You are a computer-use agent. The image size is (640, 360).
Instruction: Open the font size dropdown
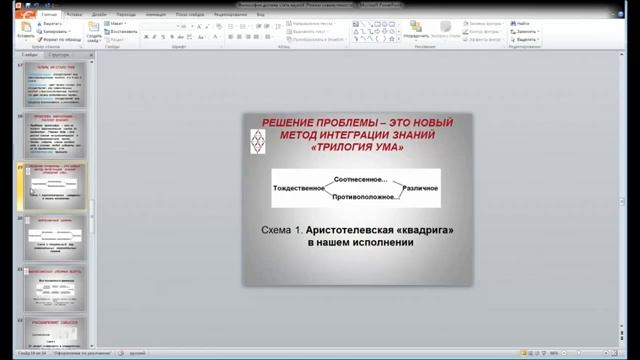point(192,27)
